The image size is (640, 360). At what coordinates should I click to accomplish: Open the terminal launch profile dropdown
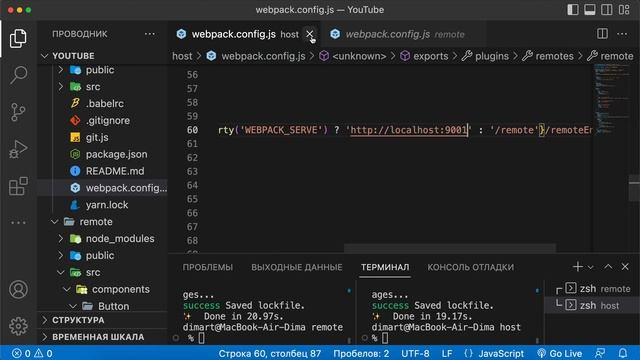point(590,267)
